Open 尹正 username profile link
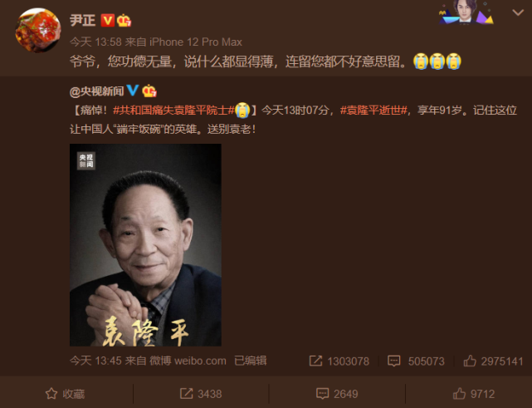The image size is (532, 408). pyautogui.click(x=83, y=20)
